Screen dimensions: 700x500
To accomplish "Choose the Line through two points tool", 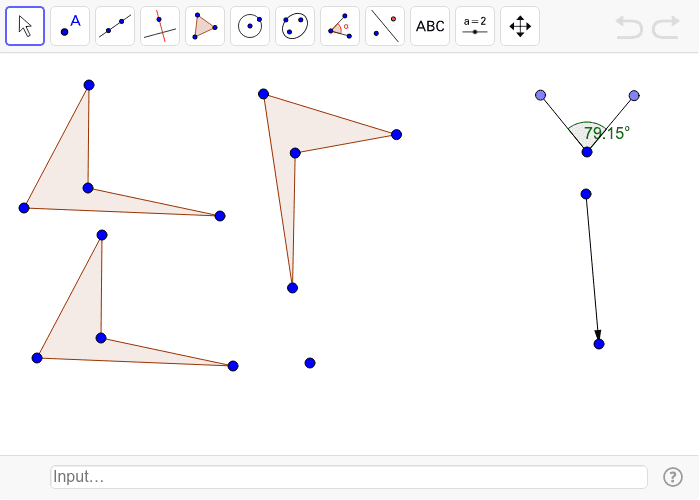I will pos(115,26).
